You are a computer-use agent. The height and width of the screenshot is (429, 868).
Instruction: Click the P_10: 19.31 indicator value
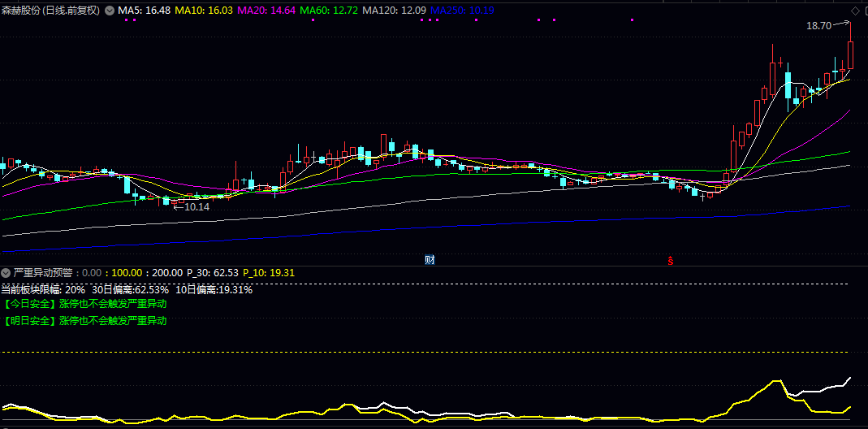coord(269,273)
